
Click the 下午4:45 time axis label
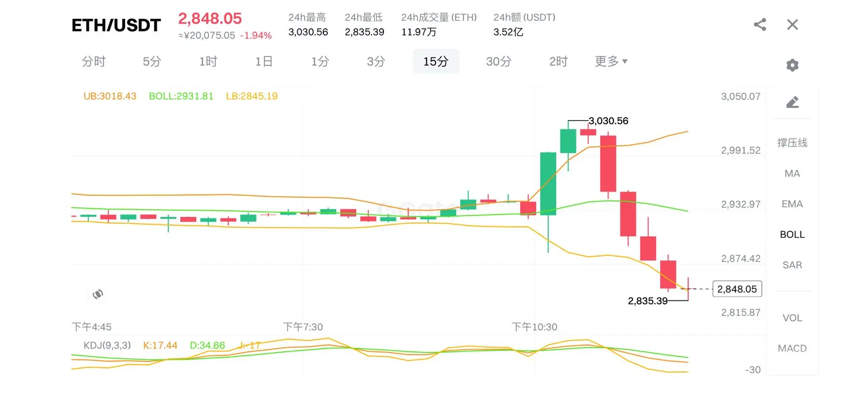pos(91,327)
